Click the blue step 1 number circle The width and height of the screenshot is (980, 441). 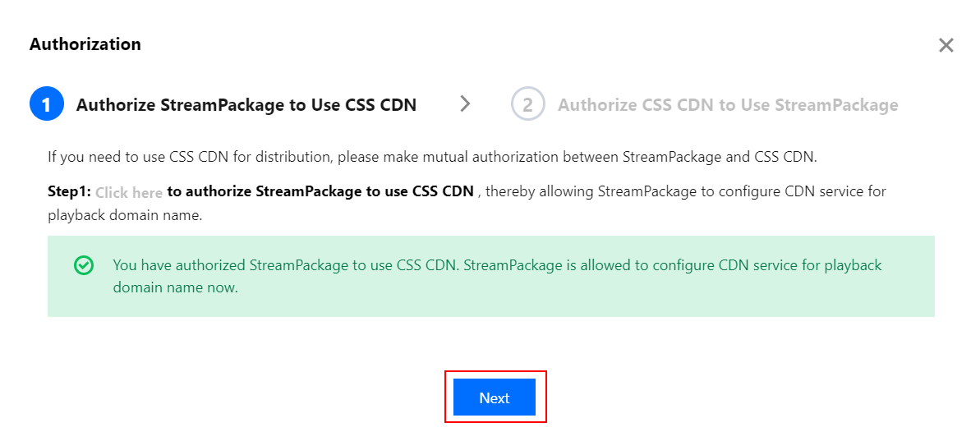47,104
